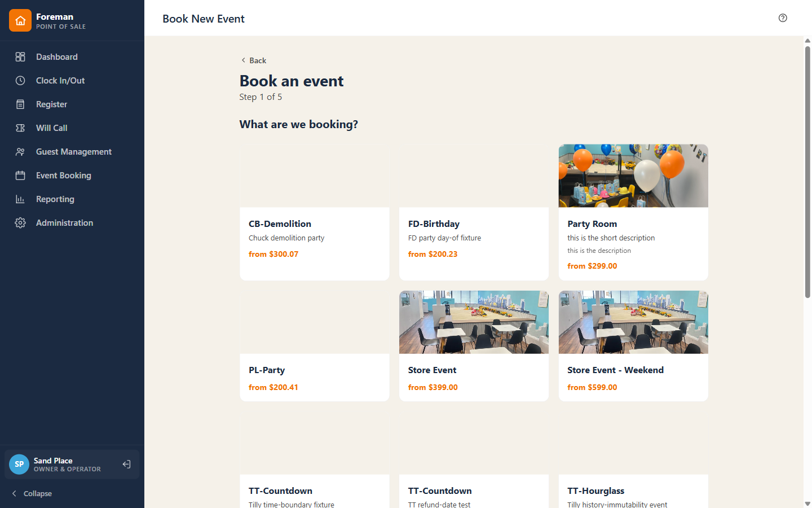Select Event Booking menu item
The image size is (812, 508).
pyautogui.click(x=72, y=176)
